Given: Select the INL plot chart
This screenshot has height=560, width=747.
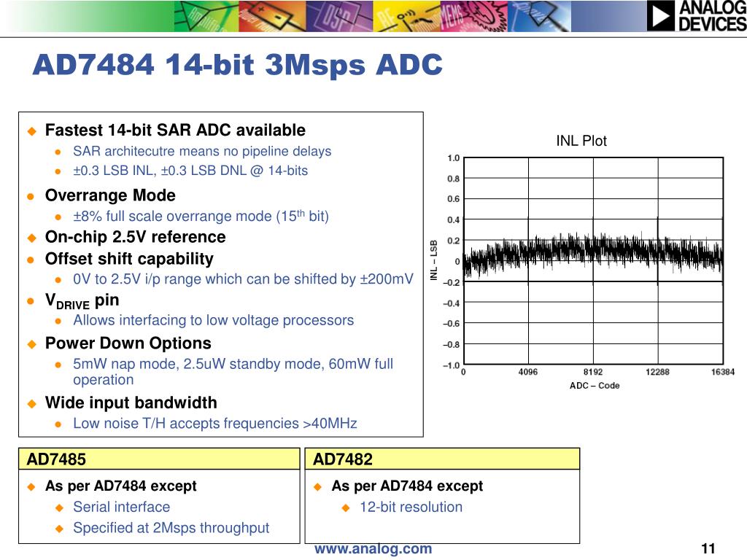Looking at the screenshot, I should pos(593,261).
